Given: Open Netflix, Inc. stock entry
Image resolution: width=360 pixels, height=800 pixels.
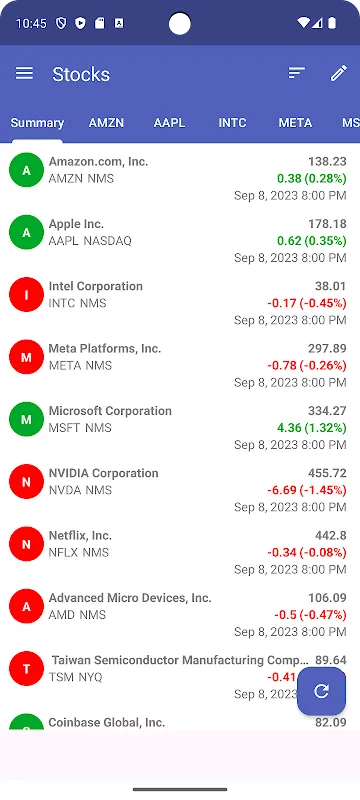Looking at the screenshot, I should (180, 552).
